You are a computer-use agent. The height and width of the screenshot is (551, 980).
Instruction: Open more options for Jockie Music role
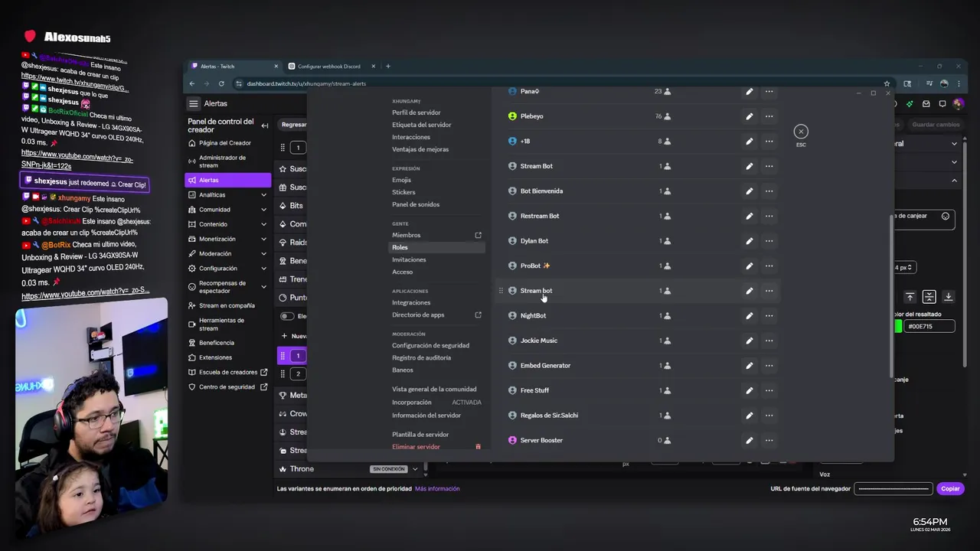point(769,341)
